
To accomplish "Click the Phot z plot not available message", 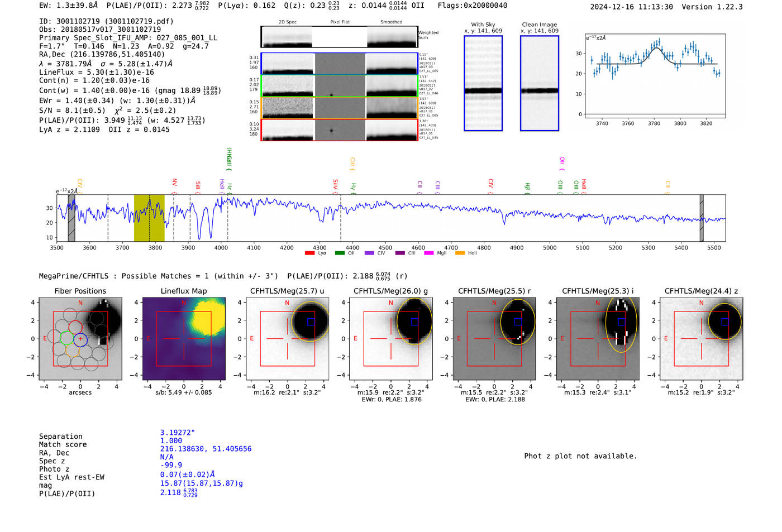I will point(580,456).
